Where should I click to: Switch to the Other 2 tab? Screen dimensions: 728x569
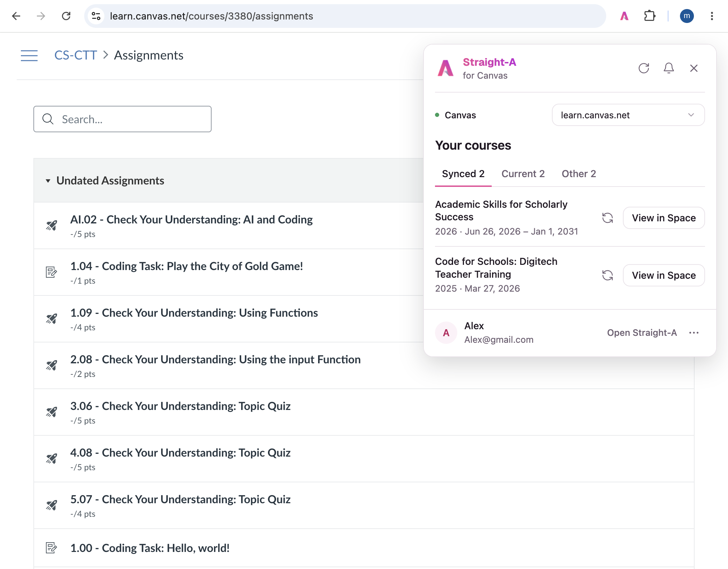(579, 174)
